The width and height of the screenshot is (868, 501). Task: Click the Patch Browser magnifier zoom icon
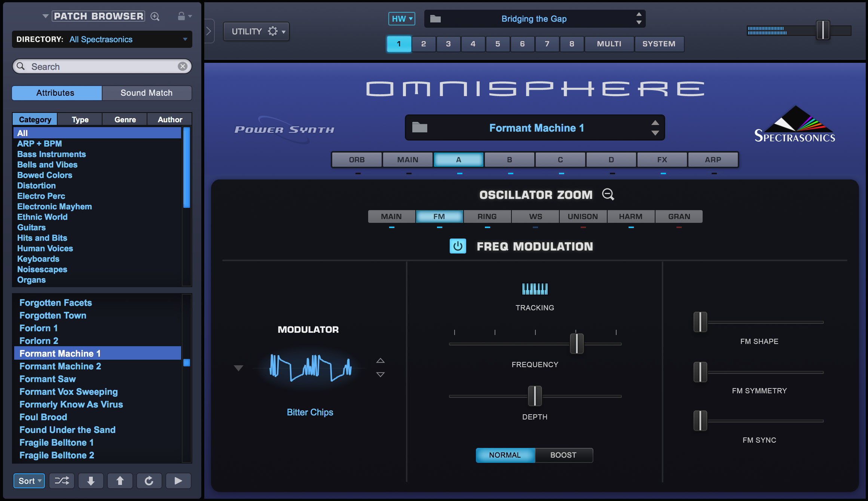[155, 16]
